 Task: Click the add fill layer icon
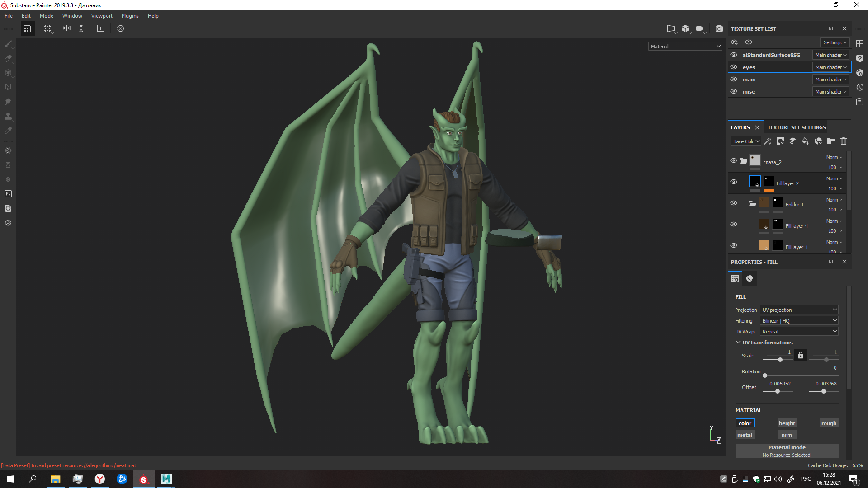(805, 141)
